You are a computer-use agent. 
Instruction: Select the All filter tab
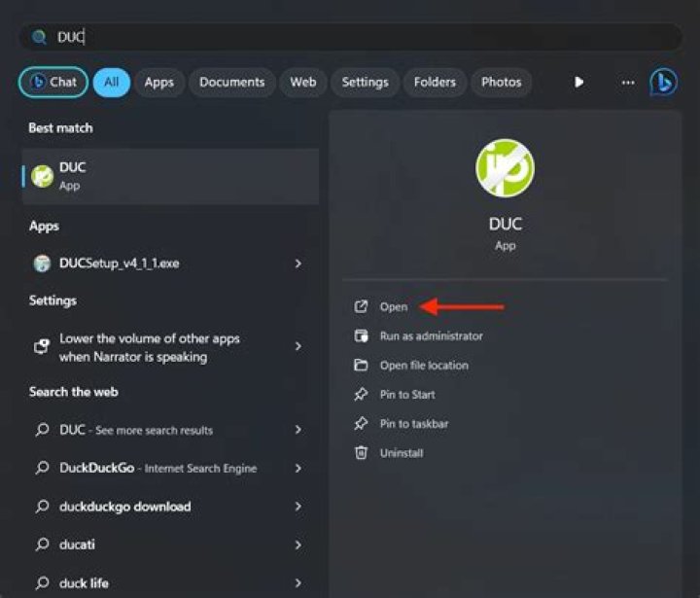pyautogui.click(x=112, y=83)
